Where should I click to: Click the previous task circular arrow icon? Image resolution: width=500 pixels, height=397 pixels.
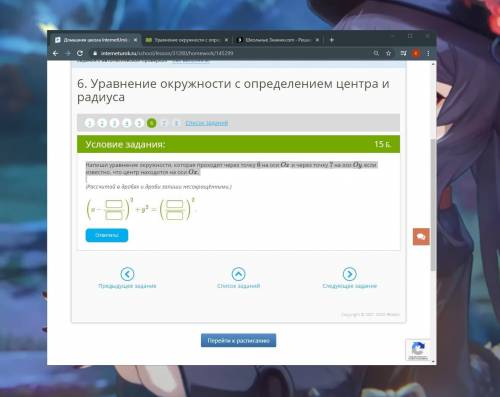(x=127, y=274)
